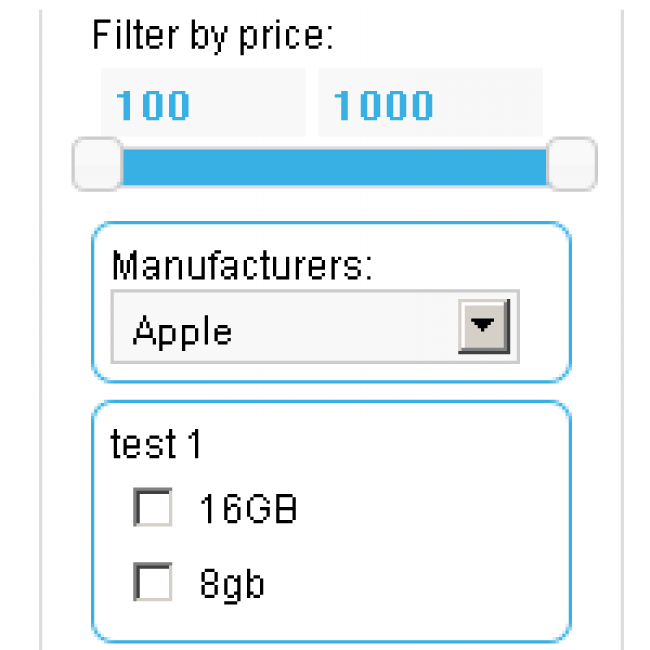Click the left vertical panel divider line
Screen dimensions: 650x650
[x=41, y=330]
